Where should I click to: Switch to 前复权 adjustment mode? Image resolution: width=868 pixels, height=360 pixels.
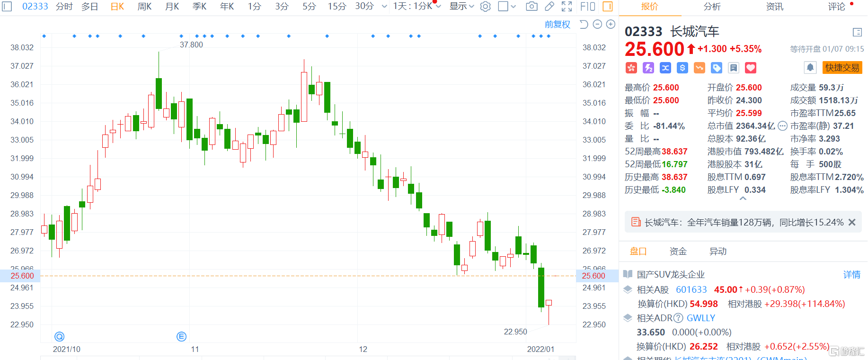point(558,24)
